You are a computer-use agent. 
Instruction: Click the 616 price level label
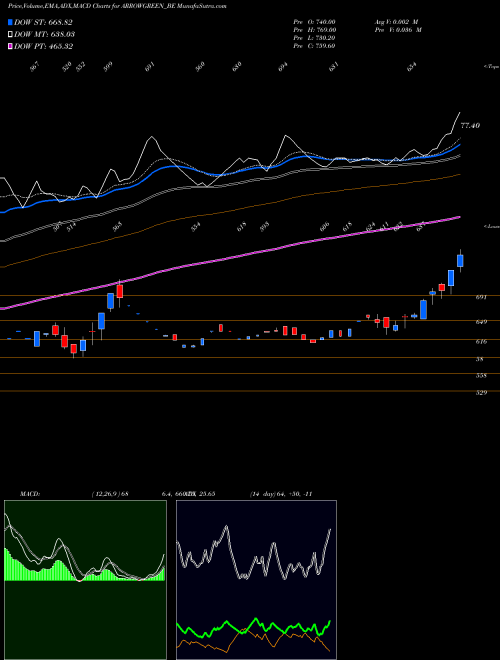[481, 341]
